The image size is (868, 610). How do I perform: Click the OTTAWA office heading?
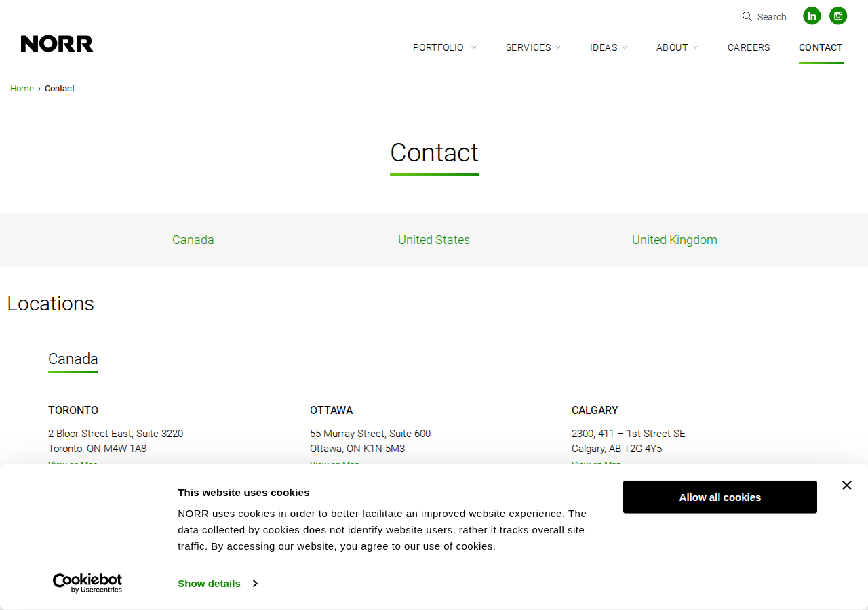(332, 411)
